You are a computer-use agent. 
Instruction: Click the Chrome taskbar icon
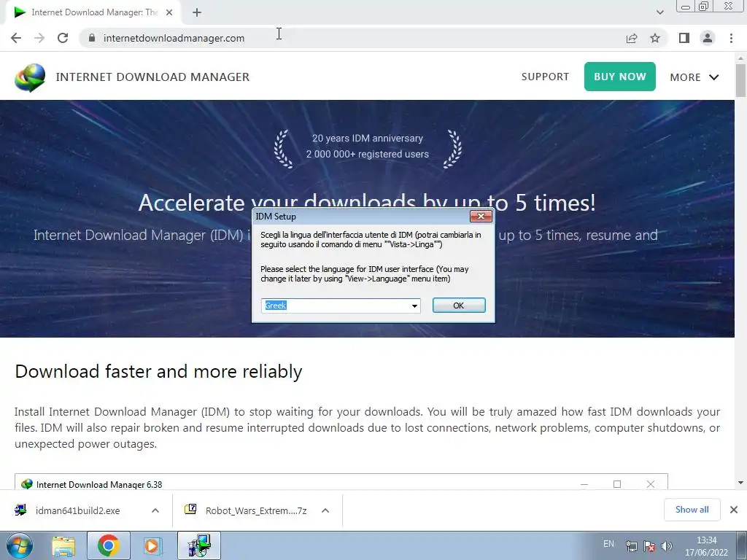[108, 545]
